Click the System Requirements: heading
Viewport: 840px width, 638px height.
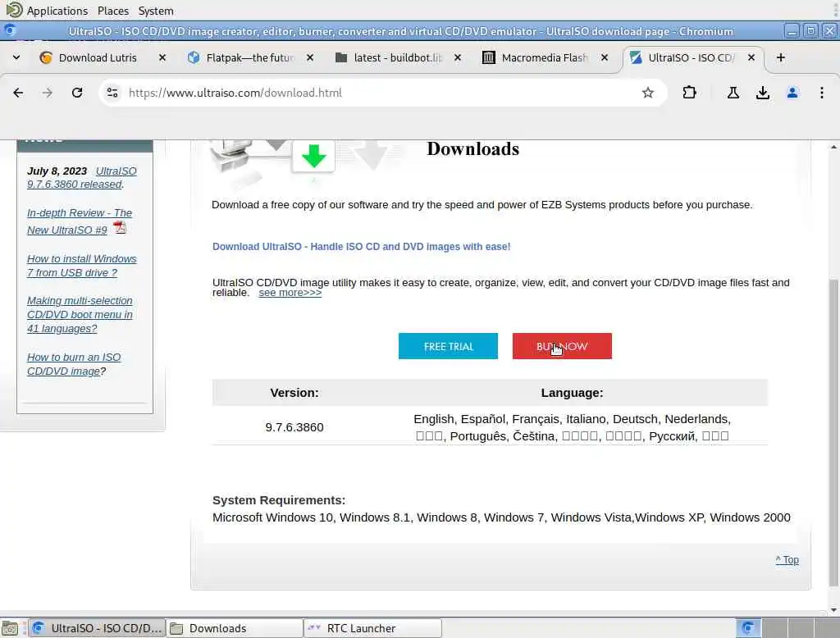pos(279,500)
